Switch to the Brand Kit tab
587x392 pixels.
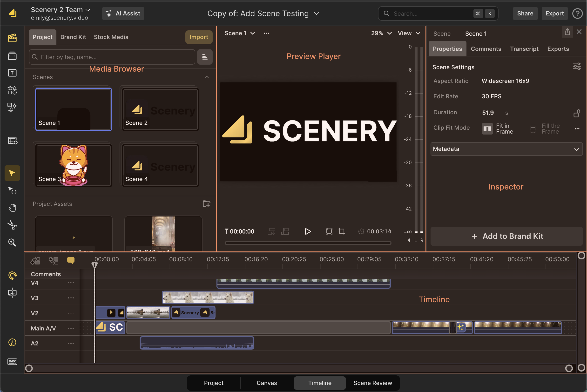pos(73,37)
